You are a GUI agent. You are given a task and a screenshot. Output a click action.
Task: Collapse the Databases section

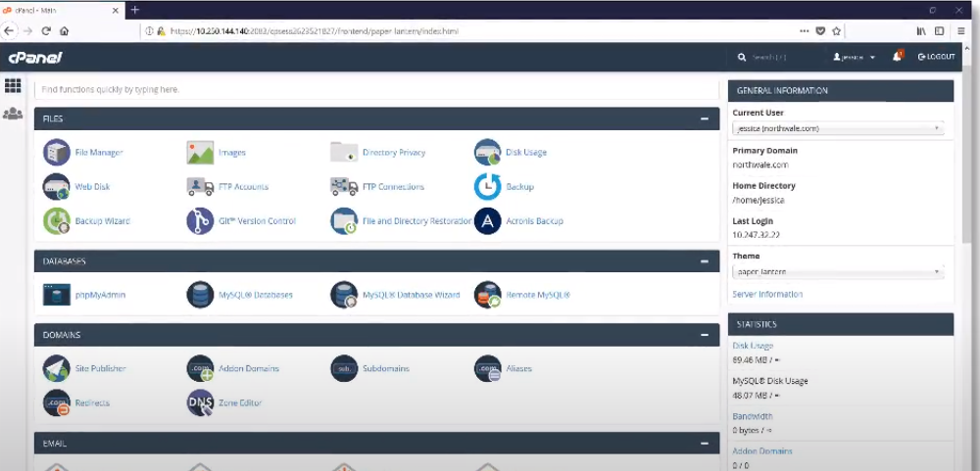tap(705, 261)
